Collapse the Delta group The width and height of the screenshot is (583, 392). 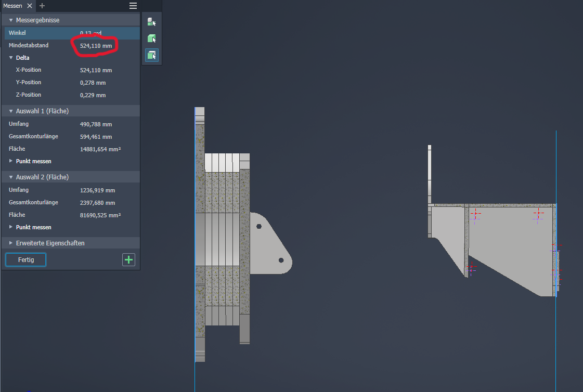point(11,58)
